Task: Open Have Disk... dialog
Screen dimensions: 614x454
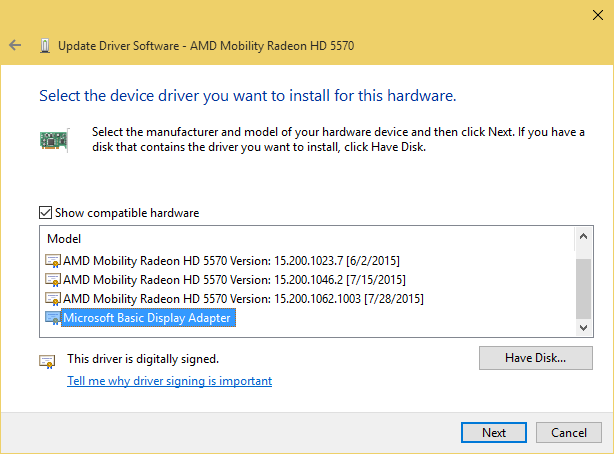Action: tap(536, 358)
